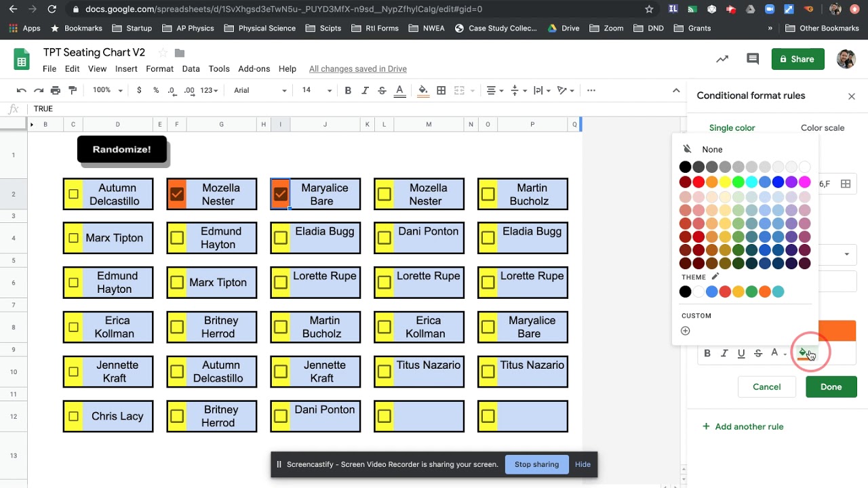This screenshot has height=488, width=868.
Task: Check the box beside Martin Bucholz in row 2
Action: point(488,195)
